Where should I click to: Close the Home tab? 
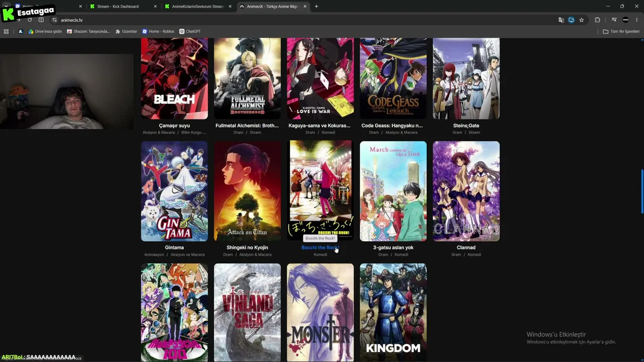pyautogui.click(x=80, y=7)
